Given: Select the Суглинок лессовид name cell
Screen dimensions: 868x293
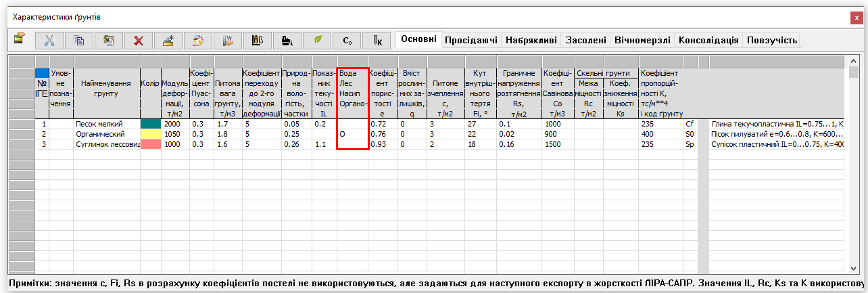Looking at the screenshot, I should [107, 145].
